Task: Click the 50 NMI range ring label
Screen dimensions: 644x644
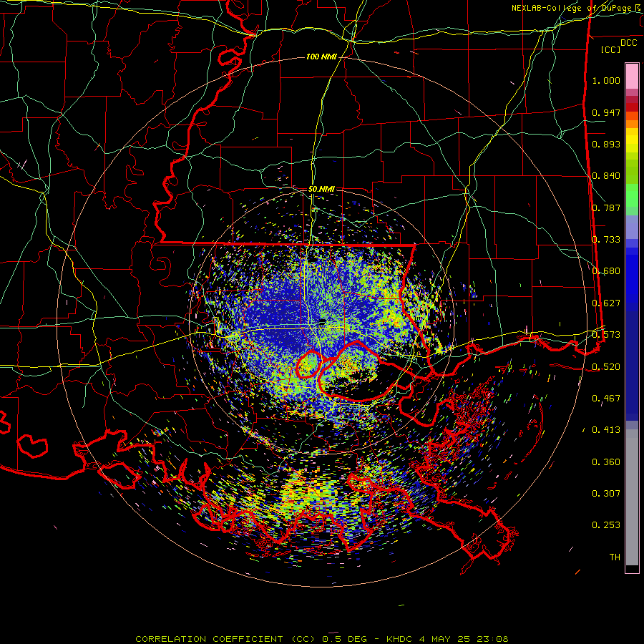Action: 321,190
